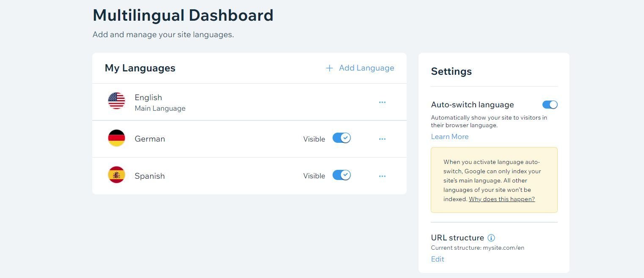The height and width of the screenshot is (278, 644).
Task: Click the yellow Google indexing notice
Action: click(494, 180)
